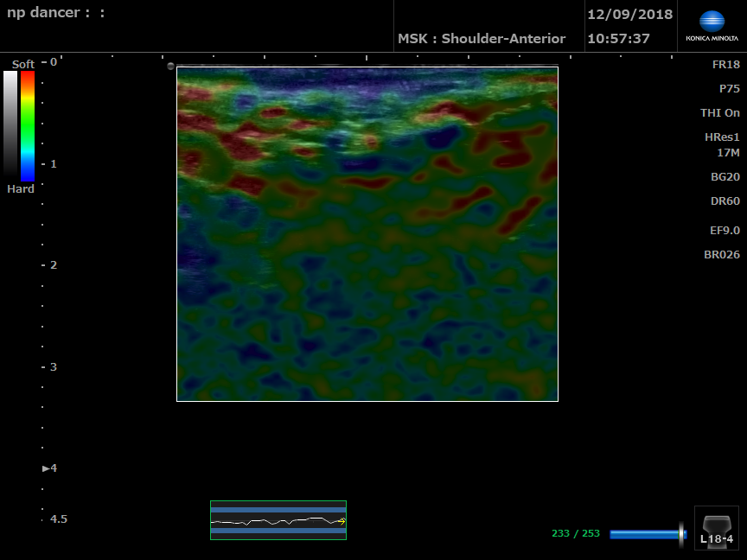Screen dimensions: 747x560
Task: Click the L18-4 probe icon
Action: click(x=717, y=528)
